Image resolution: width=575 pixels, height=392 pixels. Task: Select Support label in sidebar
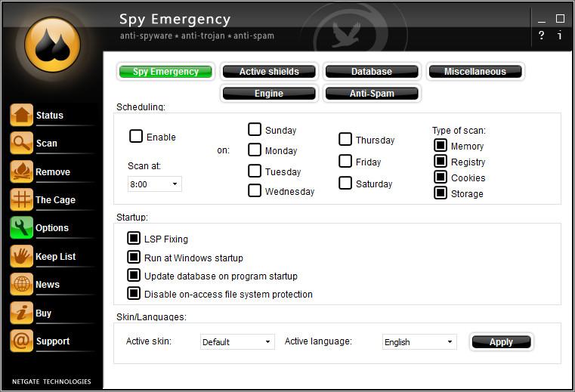coord(53,341)
